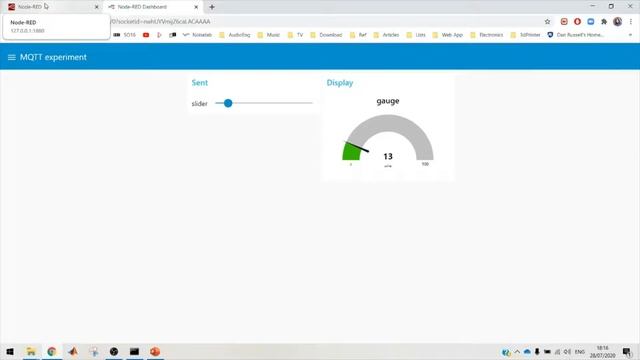This screenshot has height=360, width=640.
Task: Click the volume tray icon
Action: [x=567, y=351]
